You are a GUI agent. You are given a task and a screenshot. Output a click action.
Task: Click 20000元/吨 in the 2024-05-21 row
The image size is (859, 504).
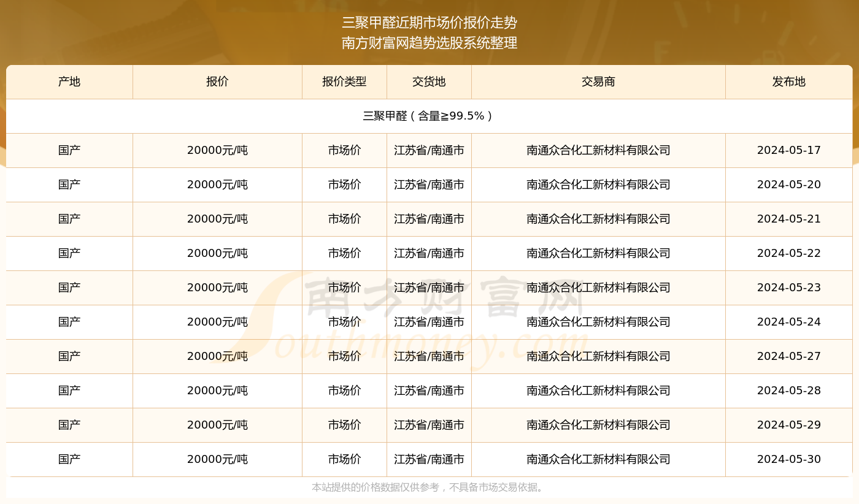click(x=217, y=219)
